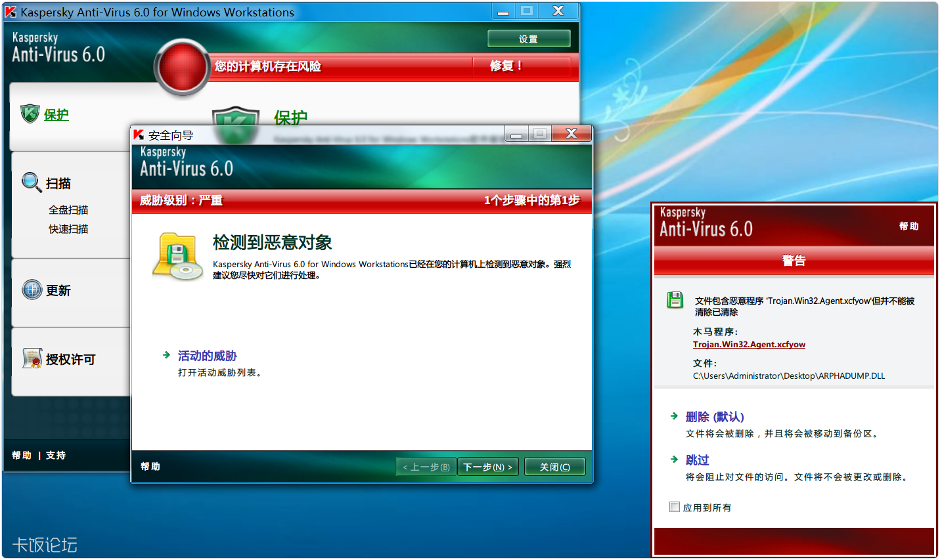Screen dimensions: 940x560
Task: Click the Kaspersky K icon in main title bar
Action: point(11,11)
